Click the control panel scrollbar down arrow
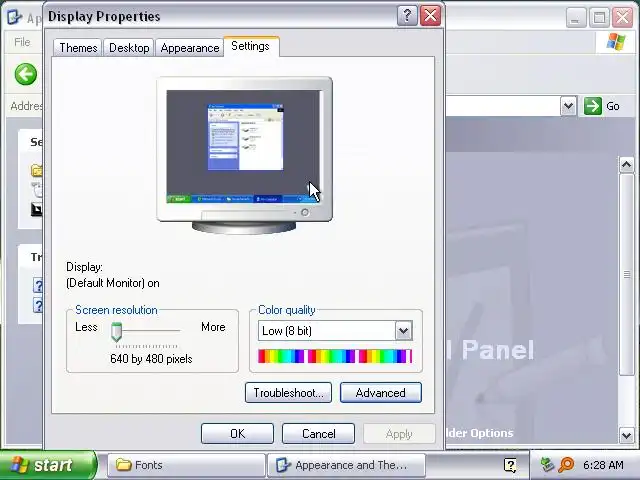640x480 pixels. [x=627, y=435]
